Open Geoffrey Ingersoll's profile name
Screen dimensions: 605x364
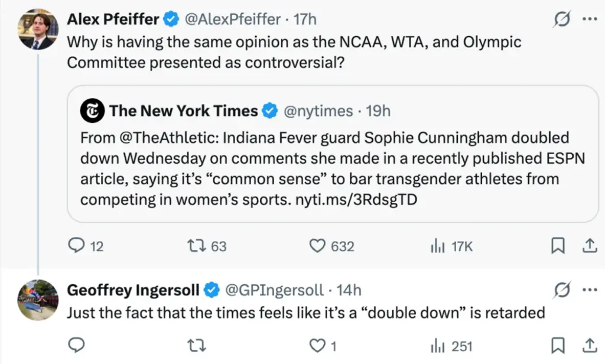click(133, 290)
